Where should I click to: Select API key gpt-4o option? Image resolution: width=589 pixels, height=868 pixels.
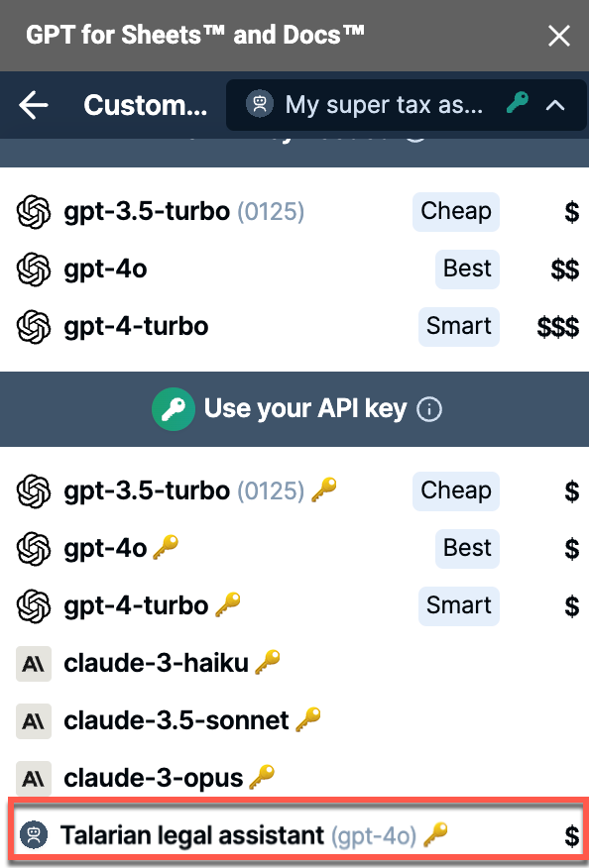(294, 549)
